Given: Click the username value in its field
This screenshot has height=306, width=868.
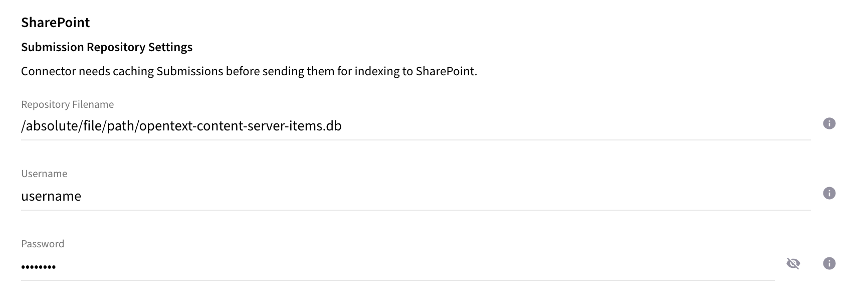Looking at the screenshot, I should [51, 196].
